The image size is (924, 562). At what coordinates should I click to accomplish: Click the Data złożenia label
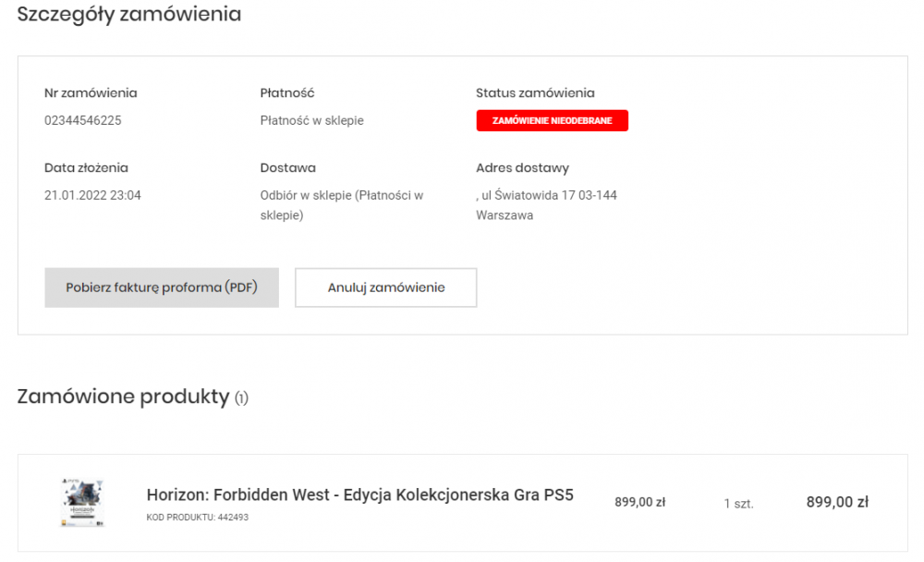tap(86, 168)
